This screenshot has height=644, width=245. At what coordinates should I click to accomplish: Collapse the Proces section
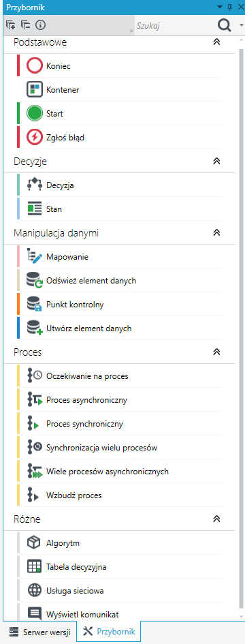(x=216, y=352)
